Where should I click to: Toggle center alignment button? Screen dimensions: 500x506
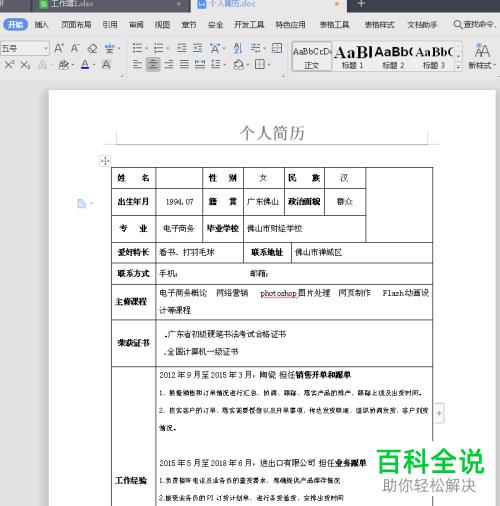click(x=153, y=64)
